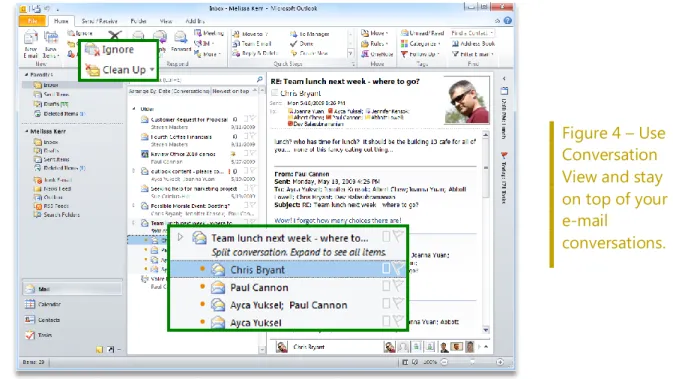The height and width of the screenshot is (379, 673).
Task: Collapse the Melissa Kerr mailbox tree
Action: [x=26, y=131]
